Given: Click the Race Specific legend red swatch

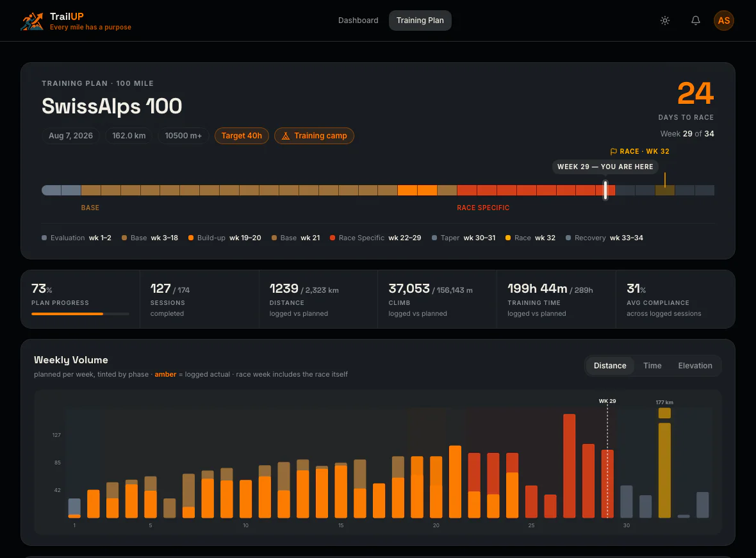Looking at the screenshot, I should (333, 238).
